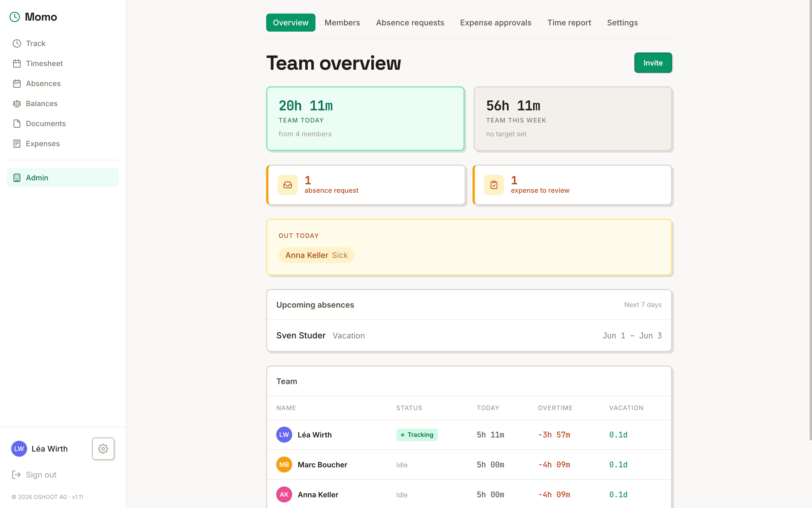Click the Documents file icon
Image resolution: width=812 pixels, height=508 pixels.
(17, 124)
